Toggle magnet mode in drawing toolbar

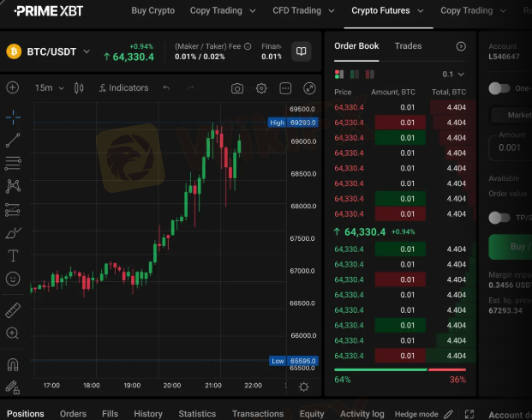[13, 364]
